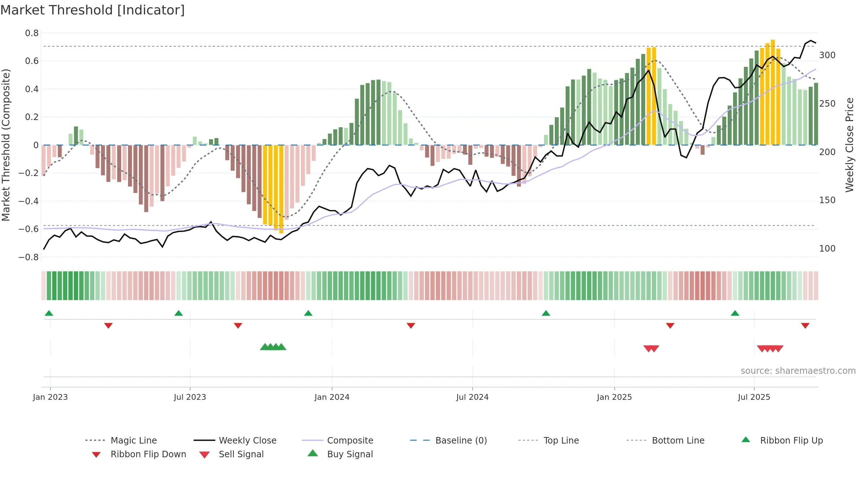Click the ribbon flip down marker after Jul 2023
Viewport: 868px width, 488px height.
238,326
